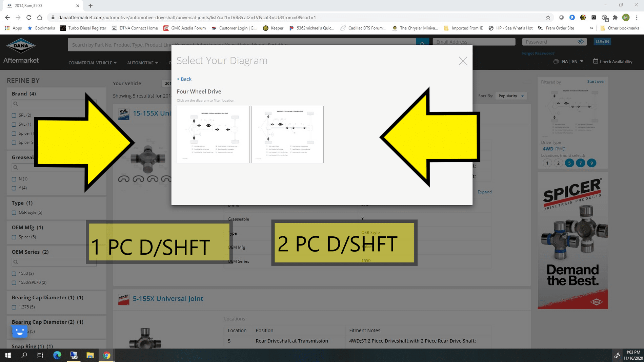Select RWD drive type

tap(560, 149)
